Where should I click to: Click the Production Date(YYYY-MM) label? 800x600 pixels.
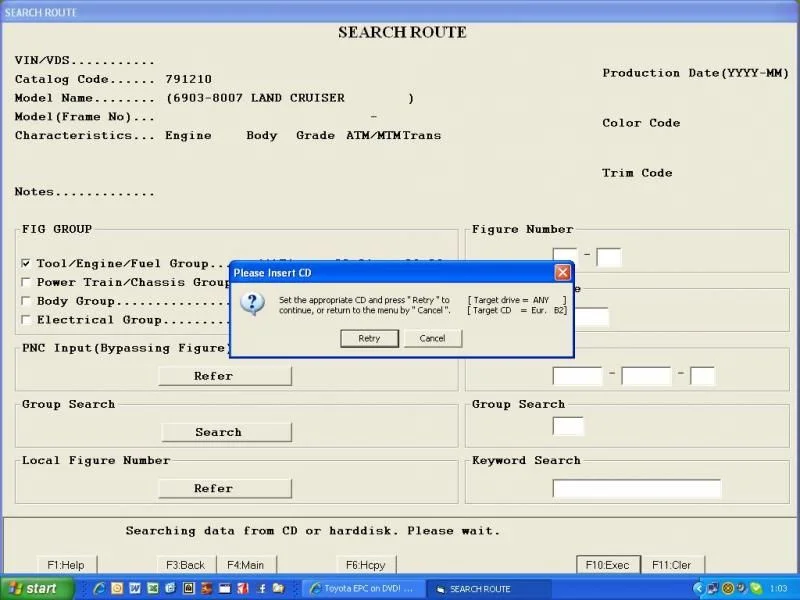point(695,73)
